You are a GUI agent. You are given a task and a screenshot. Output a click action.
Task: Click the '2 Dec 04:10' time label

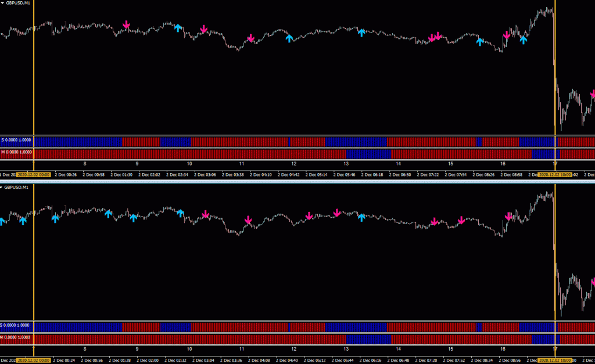(x=261, y=175)
